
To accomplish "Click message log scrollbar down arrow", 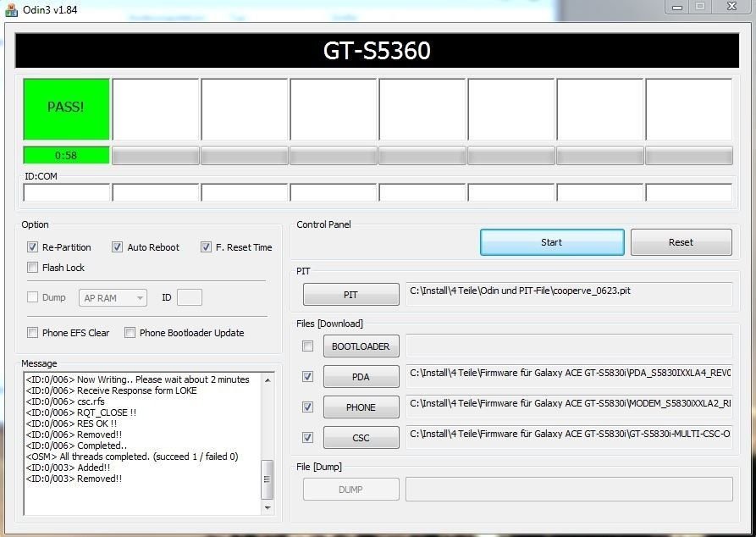I will coord(268,507).
